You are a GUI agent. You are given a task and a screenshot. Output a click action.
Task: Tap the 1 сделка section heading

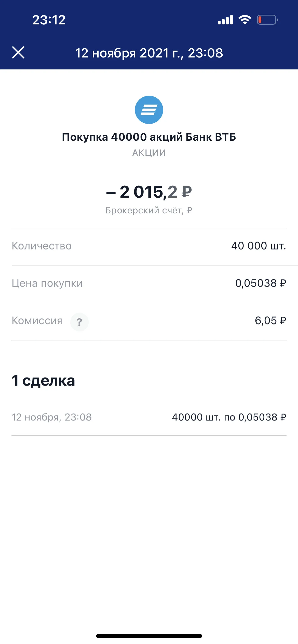(x=43, y=380)
